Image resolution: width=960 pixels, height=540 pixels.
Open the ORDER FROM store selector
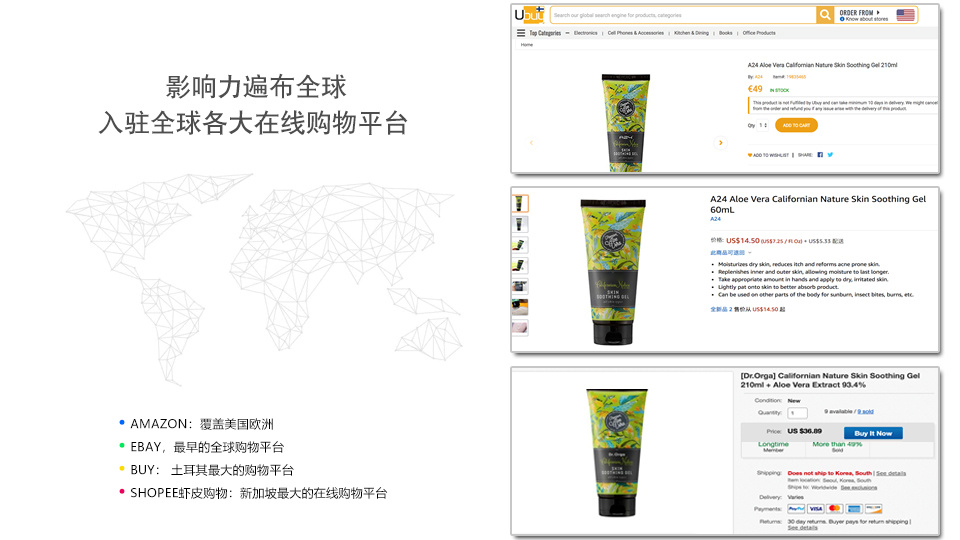(860, 12)
